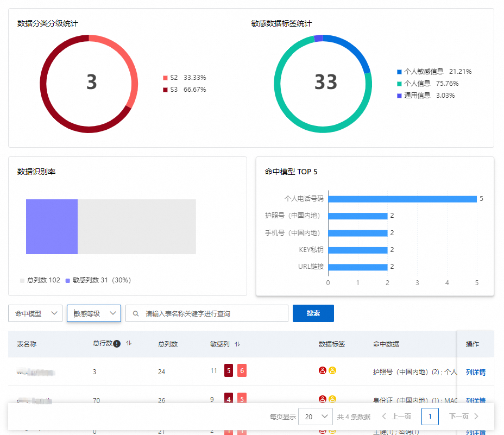Click the light red badge 6 in first row
Image resolution: width=504 pixels, height=435 pixels.
click(242, 370)
